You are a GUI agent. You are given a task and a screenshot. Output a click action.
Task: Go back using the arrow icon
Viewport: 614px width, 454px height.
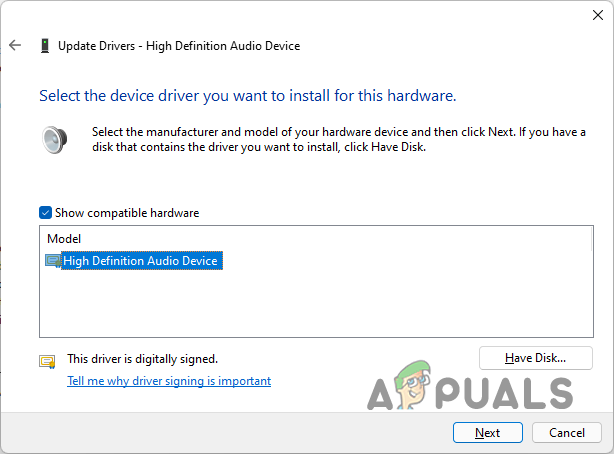click(15, 46)
